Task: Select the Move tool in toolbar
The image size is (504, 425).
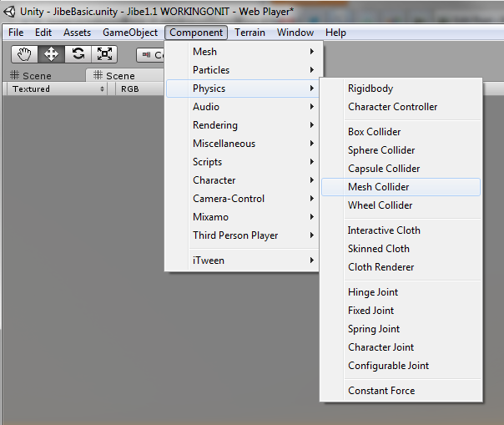Action: tap(51, 54)
